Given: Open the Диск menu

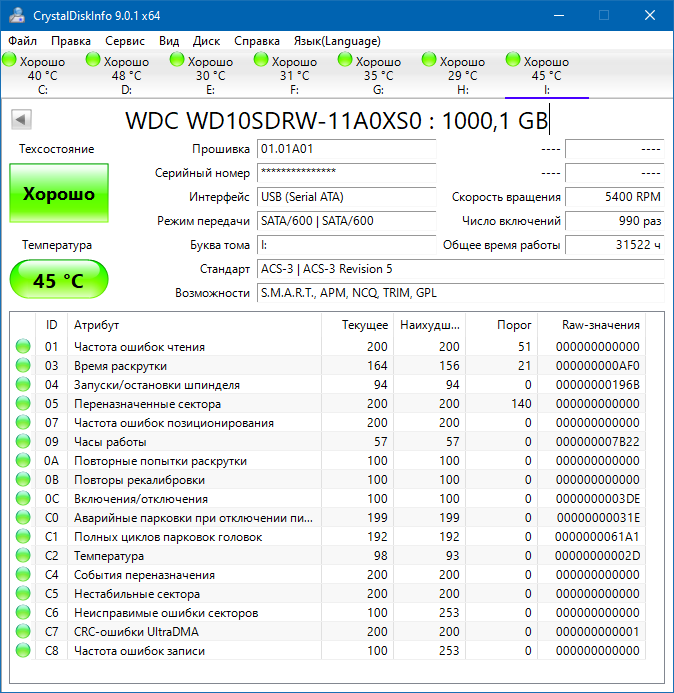Looking at the screenshot, I should tap(206, 41).
